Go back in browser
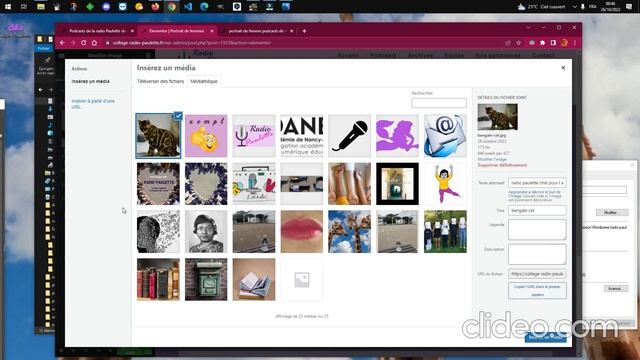 tap(62, 42)
